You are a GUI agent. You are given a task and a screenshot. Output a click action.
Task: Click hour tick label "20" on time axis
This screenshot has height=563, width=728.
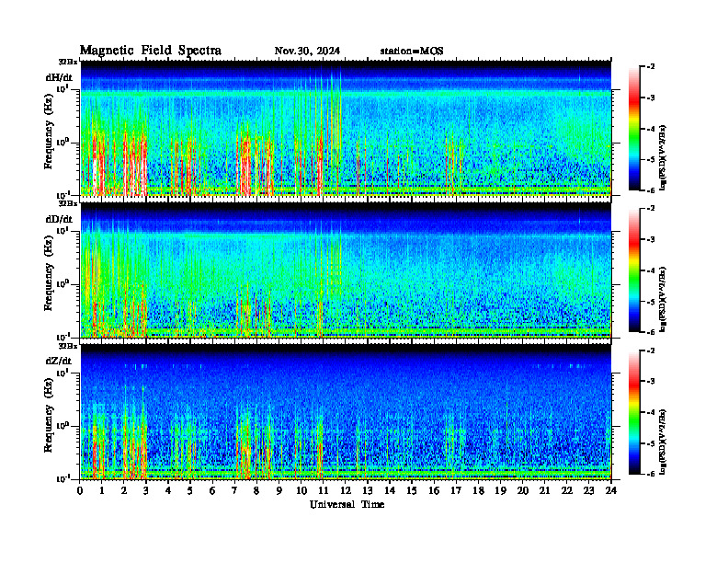[x=522, y=491]
